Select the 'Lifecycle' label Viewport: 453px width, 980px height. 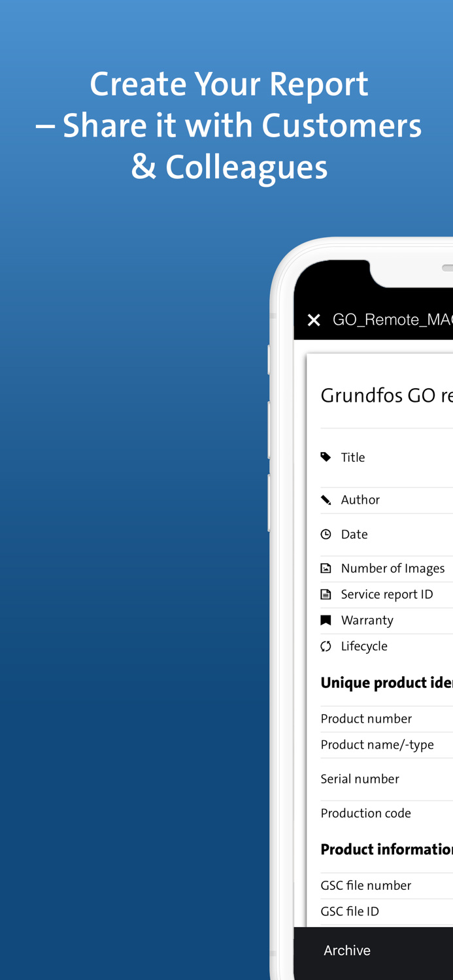point(364,646)
